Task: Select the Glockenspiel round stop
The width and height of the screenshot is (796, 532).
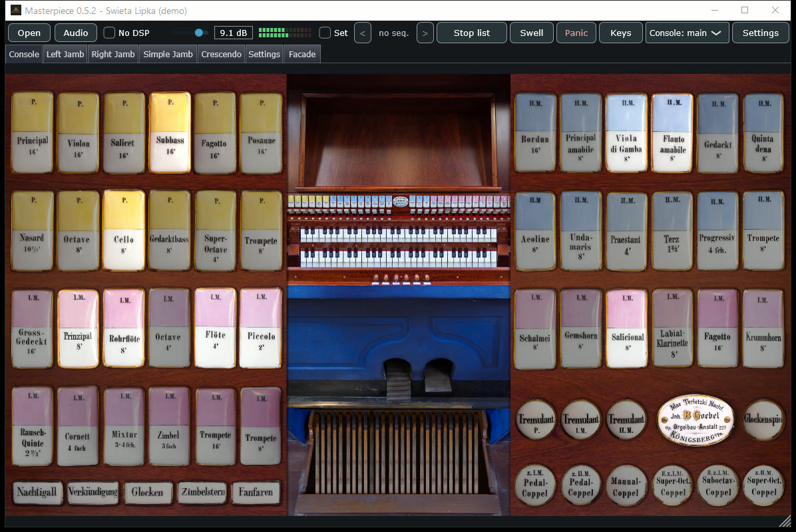Action: [x=763, y=420]
